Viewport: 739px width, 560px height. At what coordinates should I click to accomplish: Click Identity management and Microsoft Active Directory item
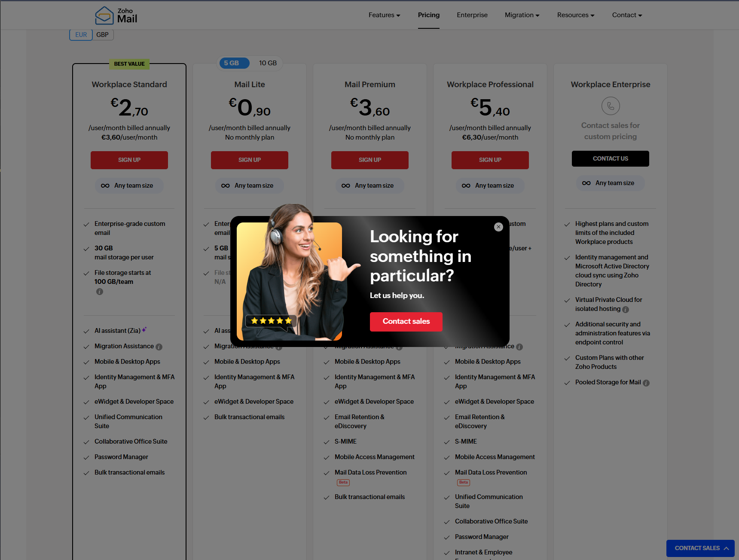pos(612,271)
